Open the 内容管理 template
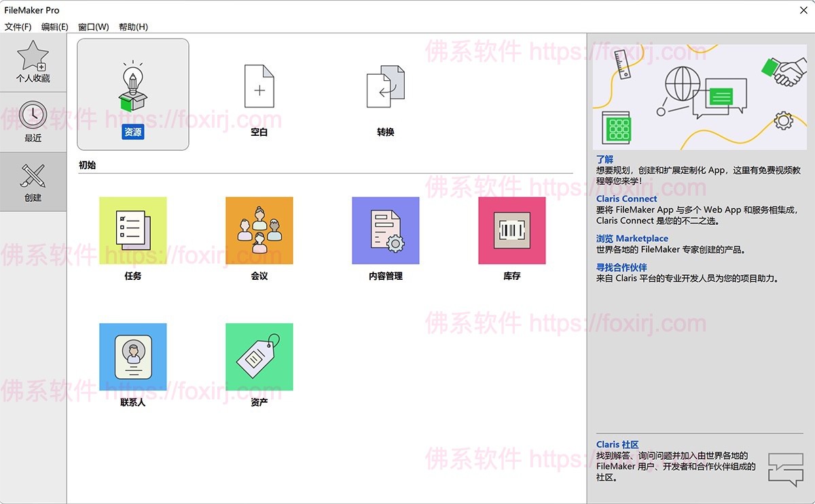Screen dimensions: 815x504 [385, 230]
